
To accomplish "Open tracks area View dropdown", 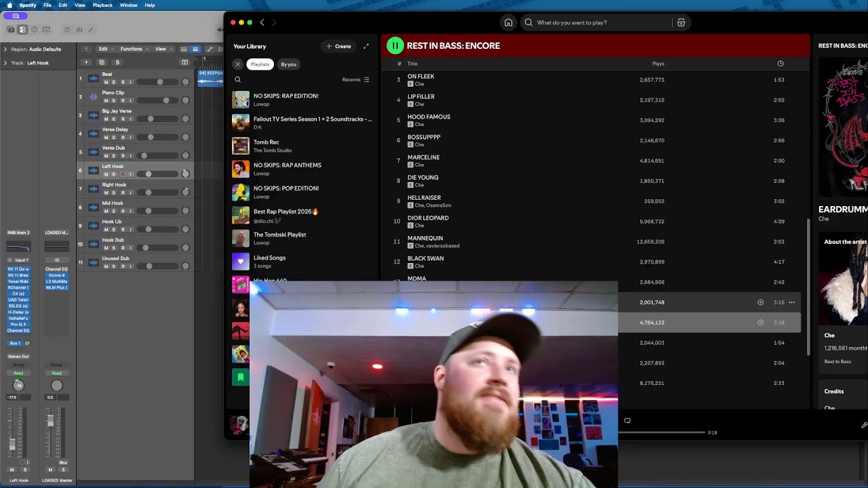I will coord(162,49).
